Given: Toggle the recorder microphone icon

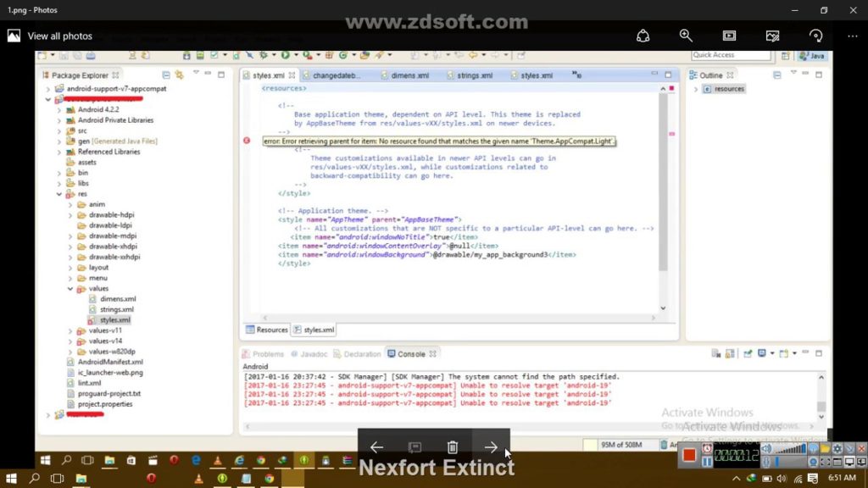Looking at the screenshot, I should (766, 462).
